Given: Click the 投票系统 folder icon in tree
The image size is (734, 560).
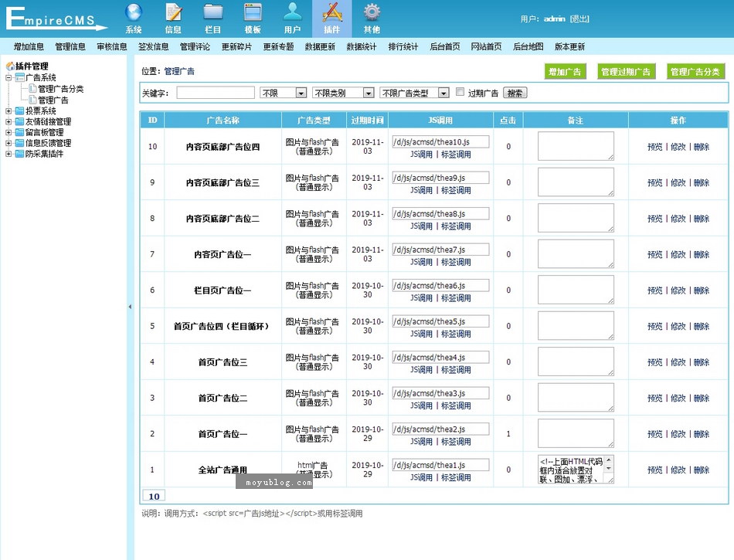Looking at the screenshot, I should (19, 111).
